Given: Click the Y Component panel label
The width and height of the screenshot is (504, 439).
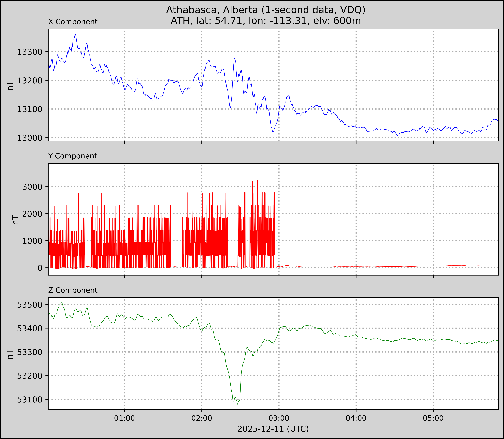Looking at the screenshot, I should pyautogui.click(x=73, y=156).
